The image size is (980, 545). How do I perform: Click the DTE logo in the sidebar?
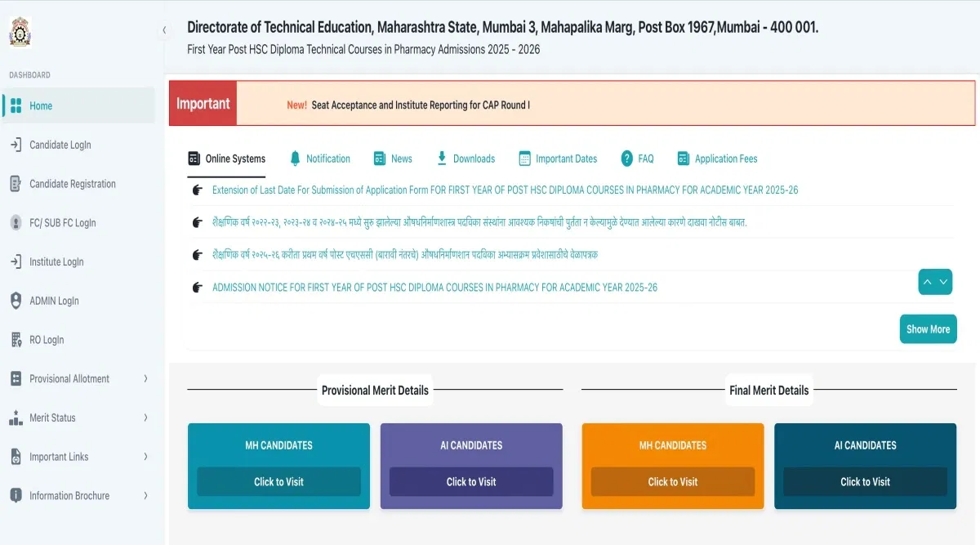tap(20, 32)
